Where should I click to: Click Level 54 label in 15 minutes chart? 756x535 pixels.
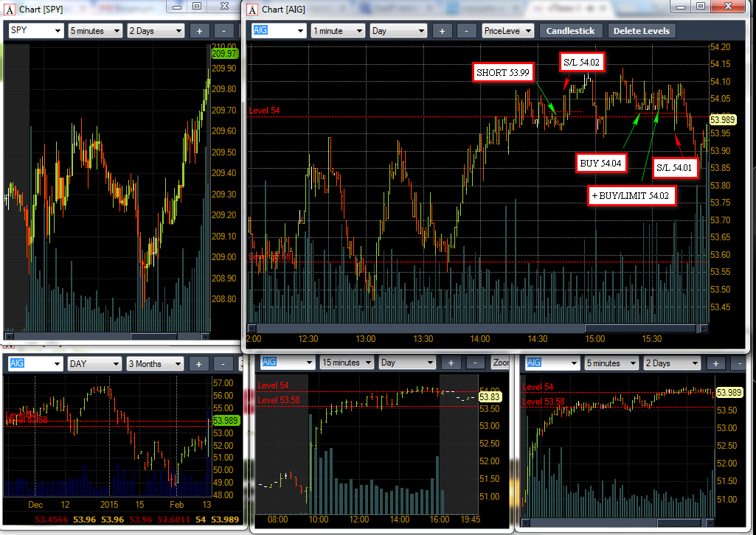[273, 385]
